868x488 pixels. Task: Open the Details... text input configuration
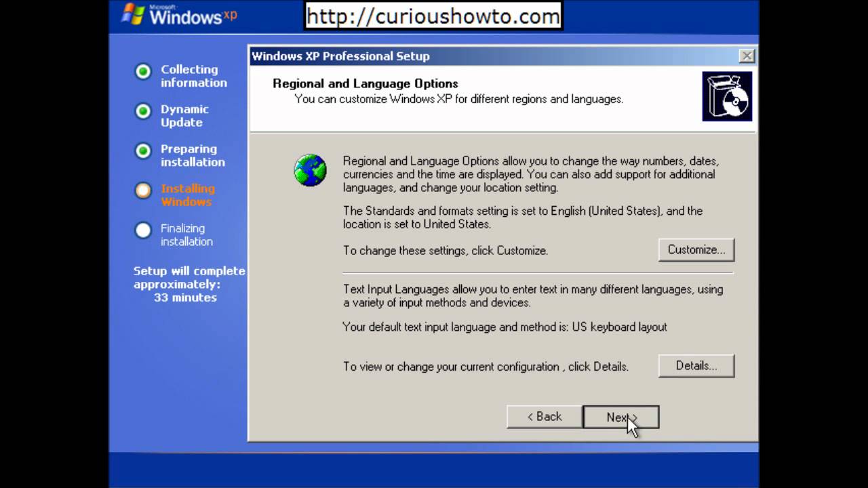tap(696, 366)
